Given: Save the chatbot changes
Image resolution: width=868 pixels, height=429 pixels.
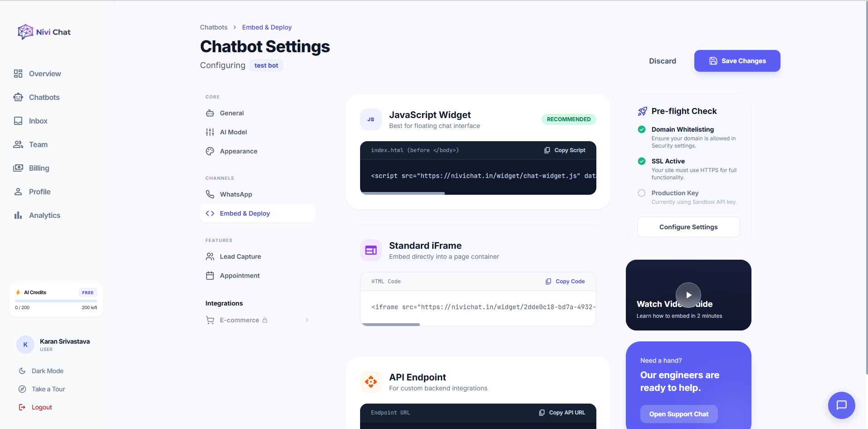Looking at the screenshot, I should [x=737, y=61].
